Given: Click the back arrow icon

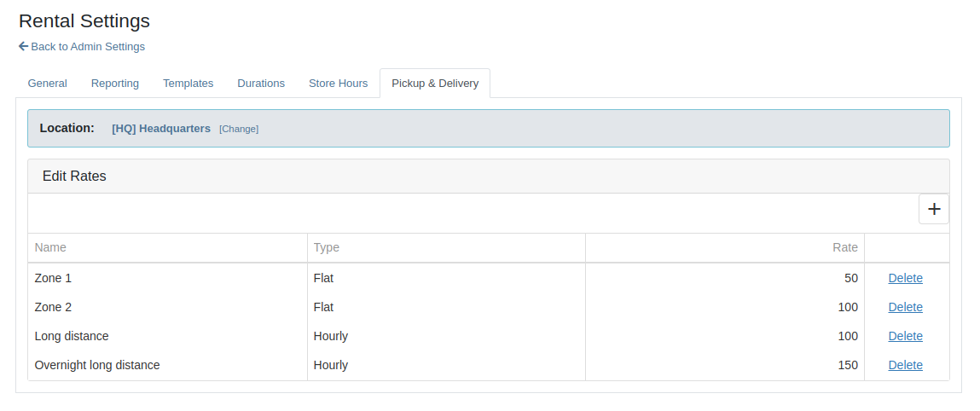Looking at the screenshot, I should [x=23, y=46].
